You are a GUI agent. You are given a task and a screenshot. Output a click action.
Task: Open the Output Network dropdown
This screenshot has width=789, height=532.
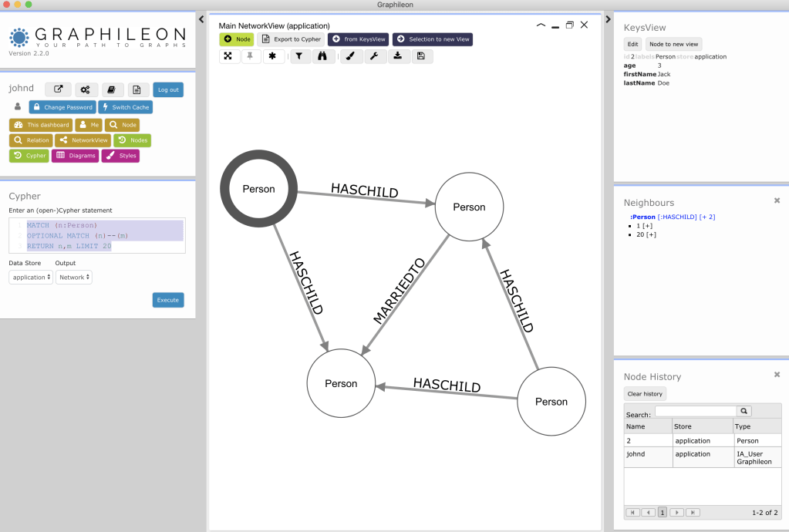tap(74, 277)
